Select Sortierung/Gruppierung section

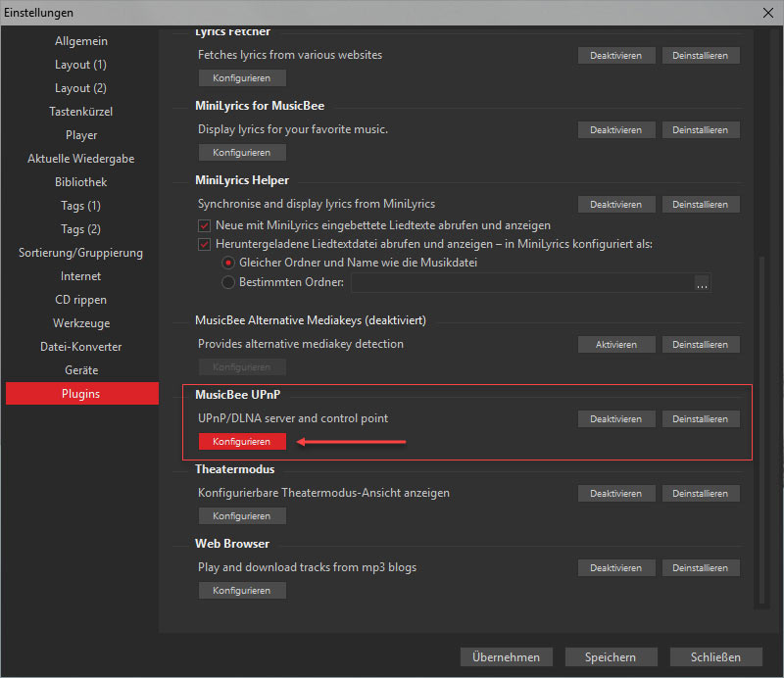(81, 253)
